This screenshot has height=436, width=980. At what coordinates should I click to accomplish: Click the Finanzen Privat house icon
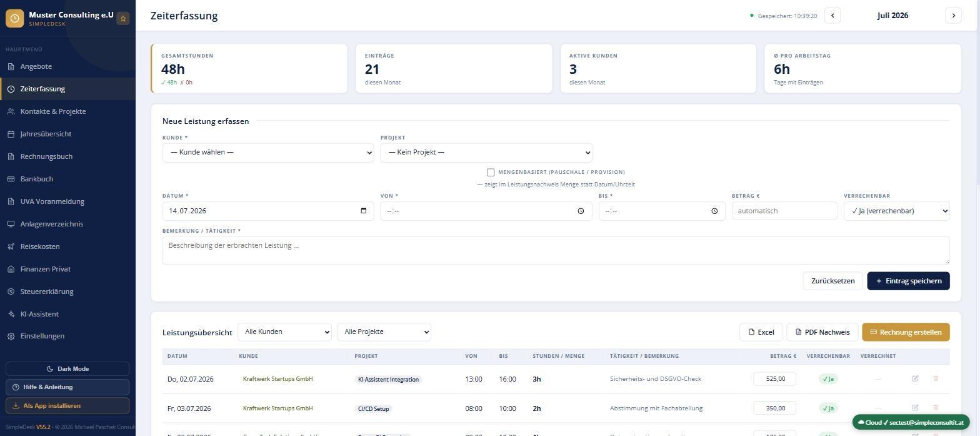tap(11, 269)
